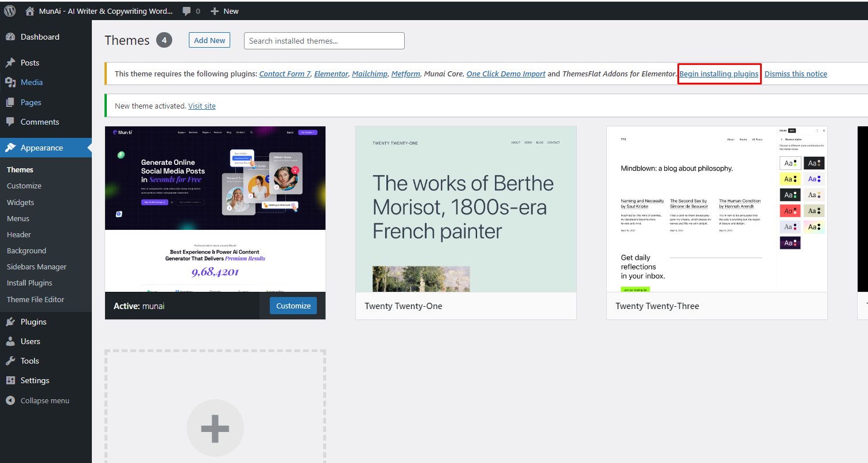The width and height of the screenshot is (868, 463).
Task: Click the large plus to add new theme
Action: (x=215, y=428)
